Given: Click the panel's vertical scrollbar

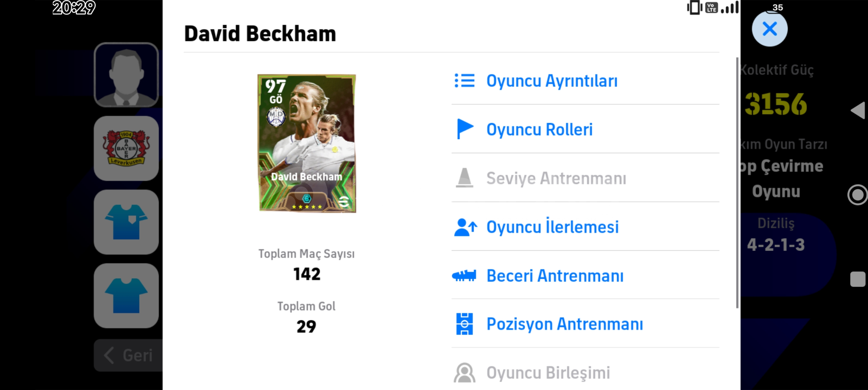Looking at the screenshot, I should tap(737, 182).
